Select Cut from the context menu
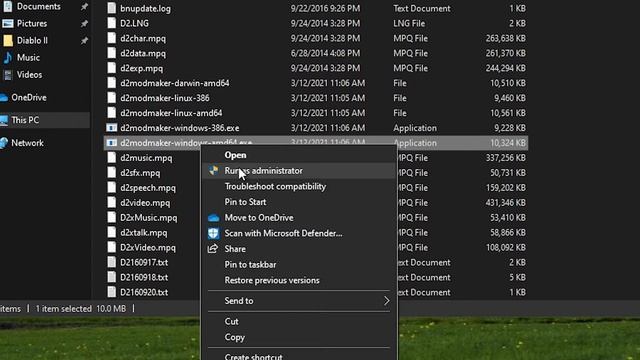Screen dimensions: 640x360 [x=231, y=322]
